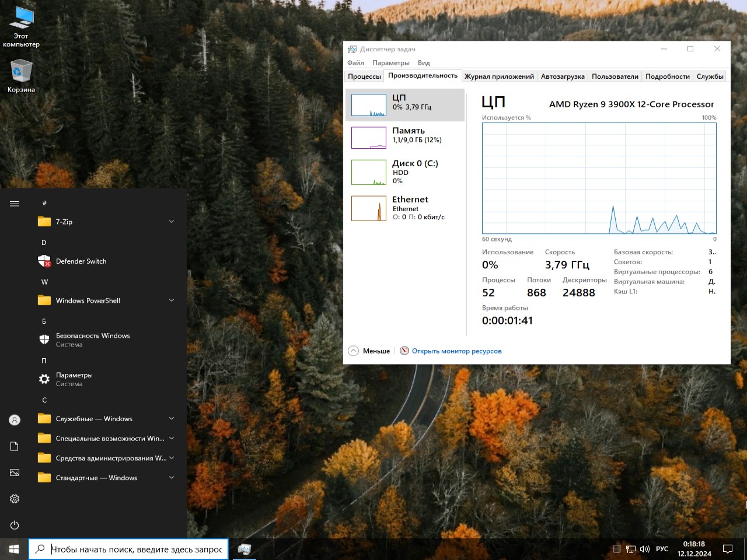Launch Defender Switch from Start menu

[x=107, y=261]
